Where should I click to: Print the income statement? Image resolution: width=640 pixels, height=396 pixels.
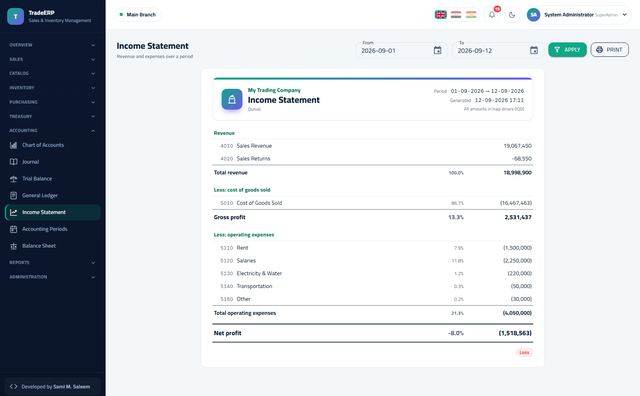(x=609, y=50)
